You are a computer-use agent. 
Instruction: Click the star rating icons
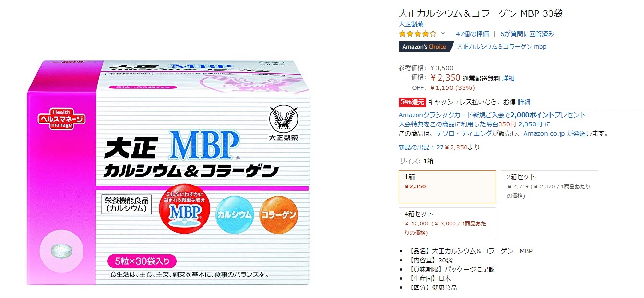click(x=418, y=34)
